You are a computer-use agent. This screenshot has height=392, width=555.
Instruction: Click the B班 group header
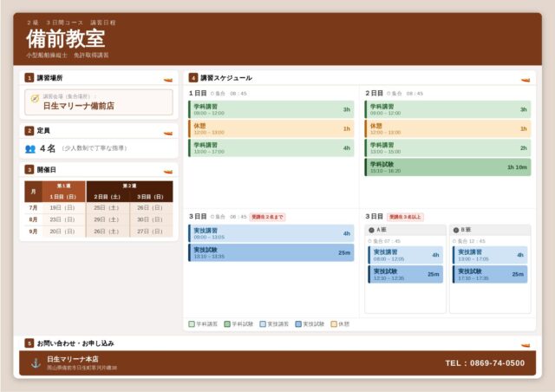490,230
